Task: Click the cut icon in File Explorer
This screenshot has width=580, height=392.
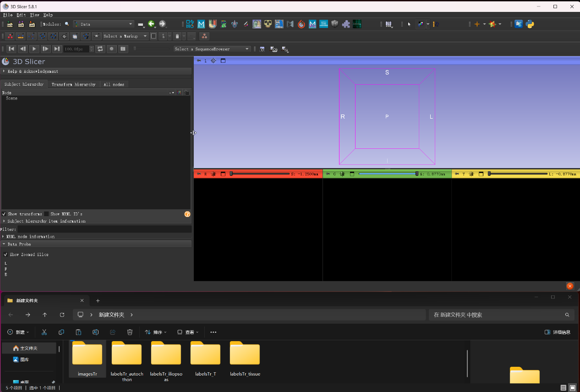Action: tap(44, 332)
